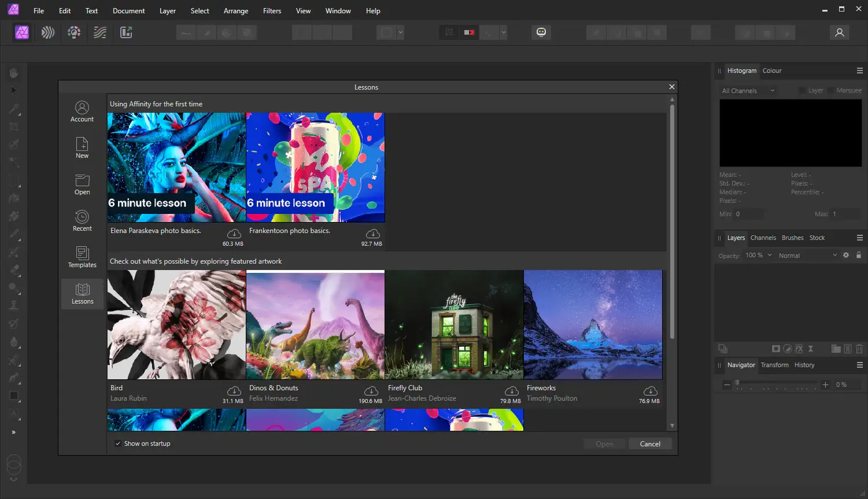Image resolution: width=868 pixels, height=499 pixels.
Task: Switch to Liquify Persona icon
Action: (48, 32)
